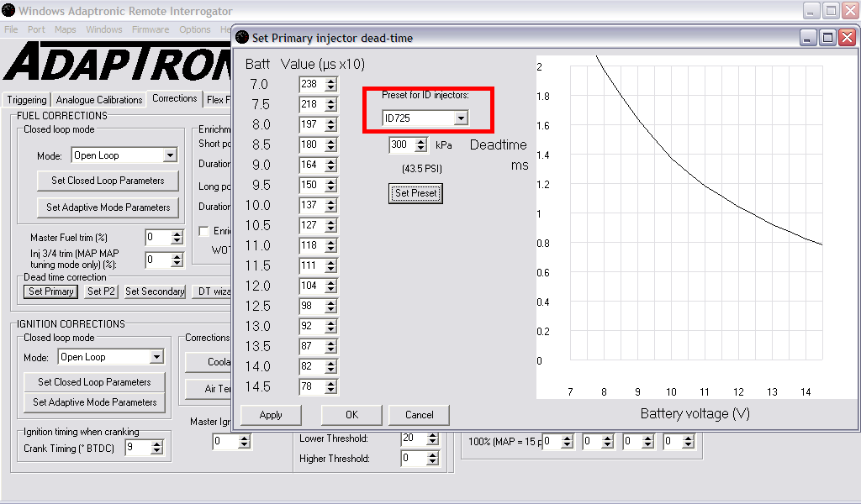
Task: Open fuel Set Adaptive Mode Parameters
Action: [x=108, y=207]
